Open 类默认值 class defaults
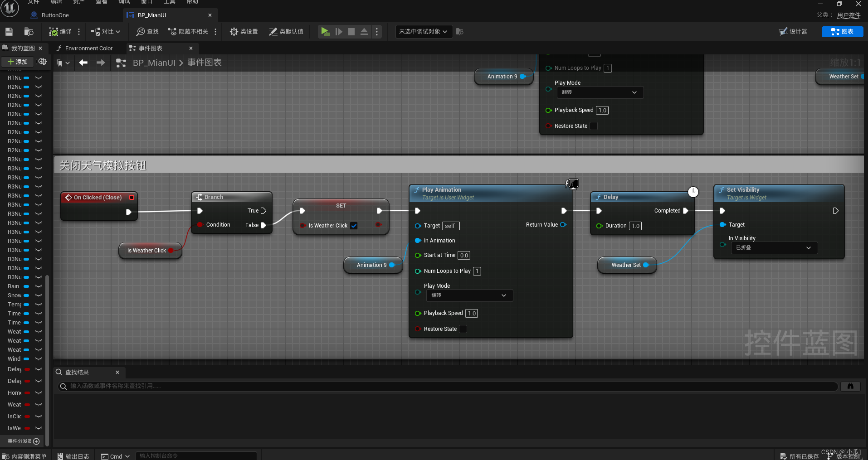This screenshot has width=868, height=460. 286,32
